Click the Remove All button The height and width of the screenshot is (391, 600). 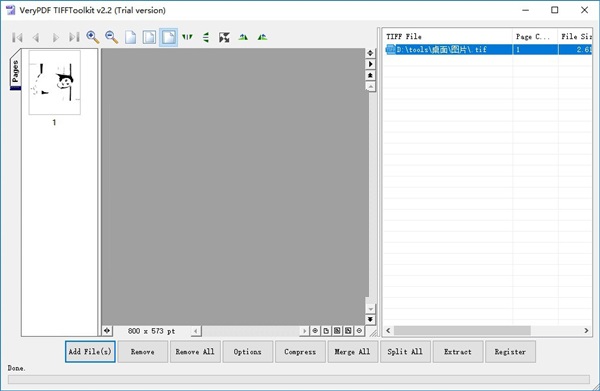tap(195, 352)
